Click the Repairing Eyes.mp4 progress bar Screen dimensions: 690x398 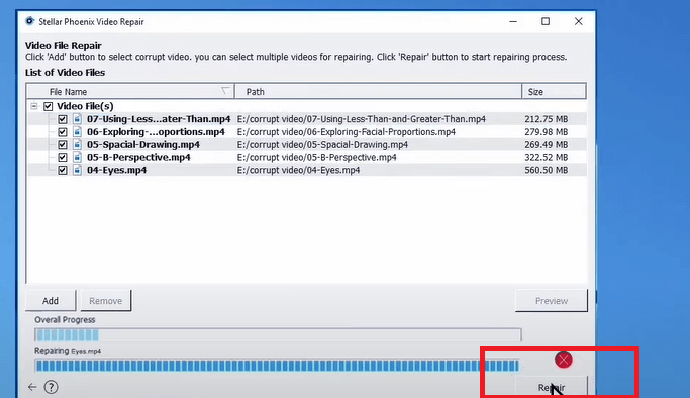[x=278, y=366]
